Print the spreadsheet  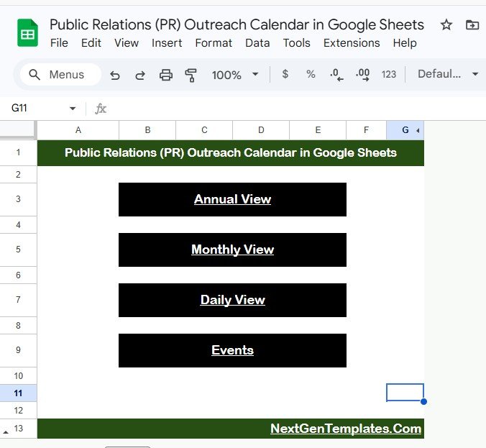click(166, 75)
